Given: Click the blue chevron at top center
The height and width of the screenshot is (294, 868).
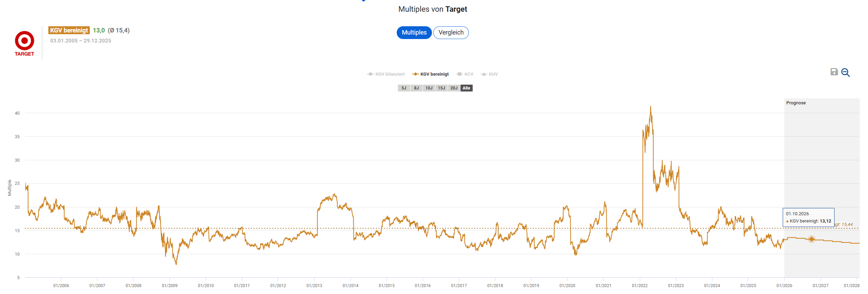Looking at the screenshot, I should pos(364,1).
